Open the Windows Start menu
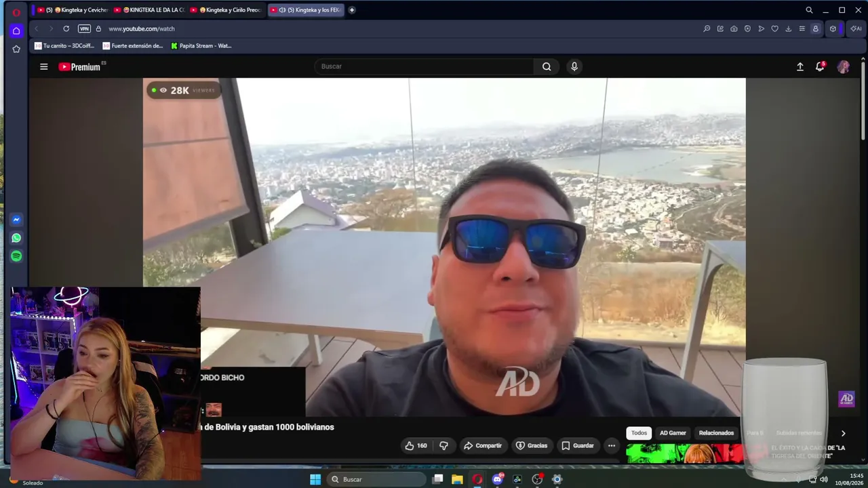 [x=315, y=479]
